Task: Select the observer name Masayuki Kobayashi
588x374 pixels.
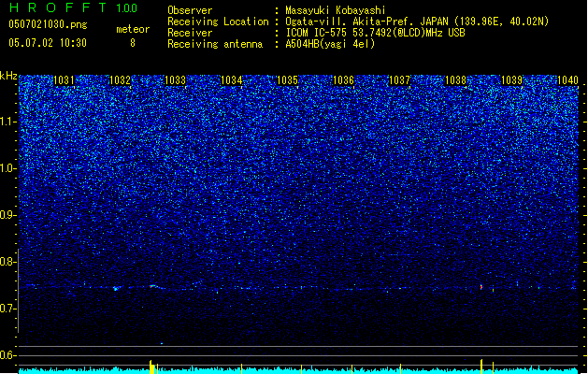Action: [336, 10]
